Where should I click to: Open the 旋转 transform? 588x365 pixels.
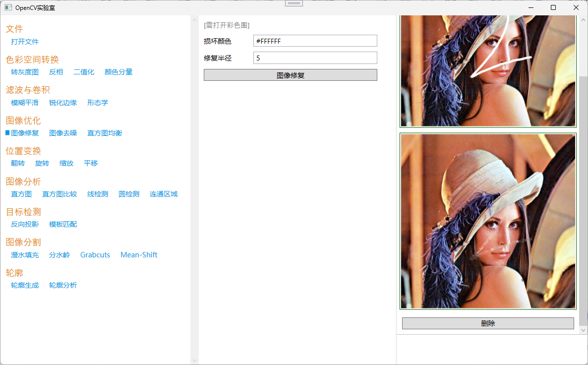point(42,163)
